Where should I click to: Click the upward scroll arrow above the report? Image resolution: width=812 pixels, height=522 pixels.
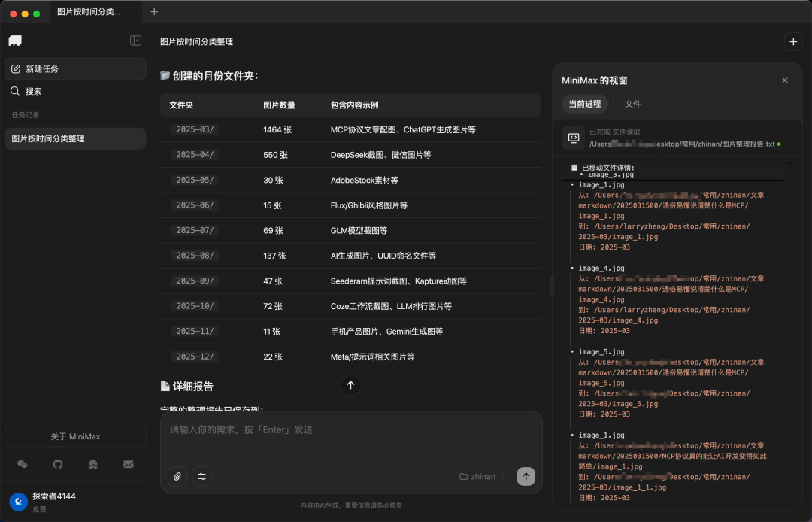click(350, 385)
